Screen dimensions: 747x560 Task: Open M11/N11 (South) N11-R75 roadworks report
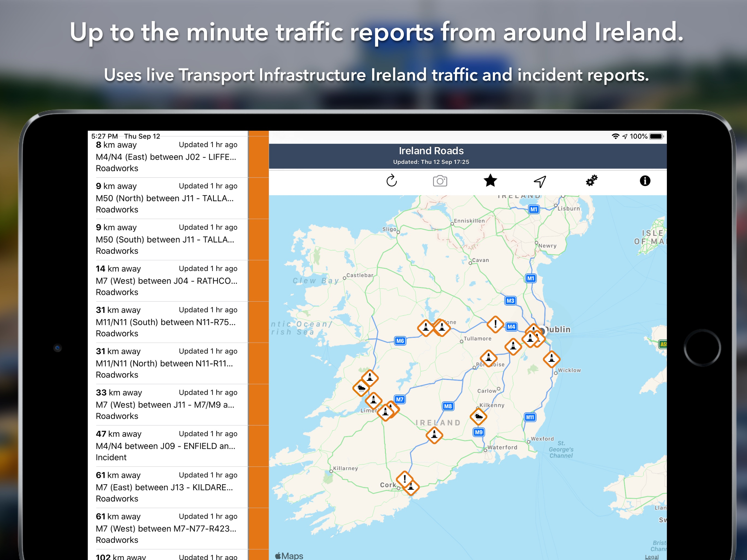(x=168, y=322)
